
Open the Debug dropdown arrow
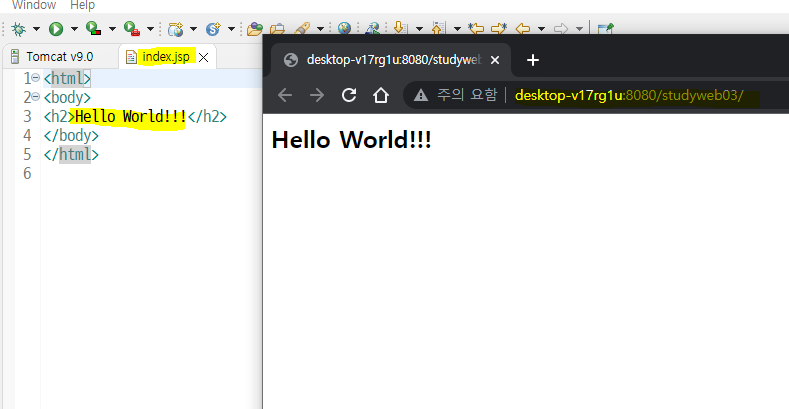(36, 29)
